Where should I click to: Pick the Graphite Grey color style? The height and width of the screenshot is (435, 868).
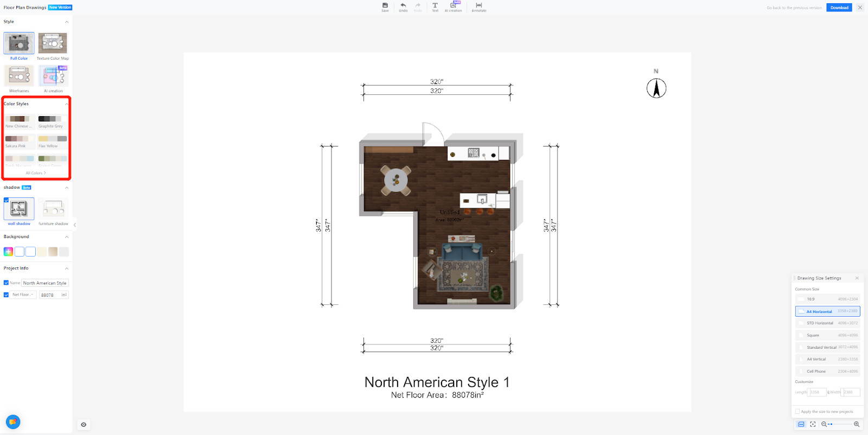click(x=53, y=121)
